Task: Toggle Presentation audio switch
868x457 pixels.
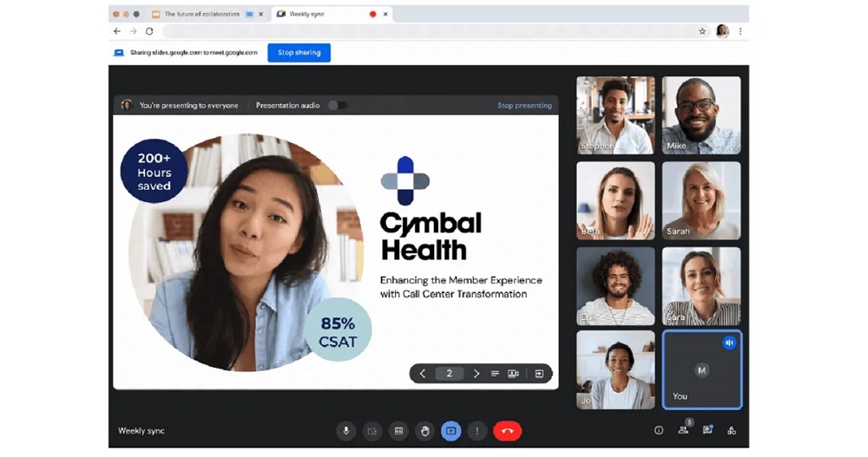Action: (x=337, y=105)
